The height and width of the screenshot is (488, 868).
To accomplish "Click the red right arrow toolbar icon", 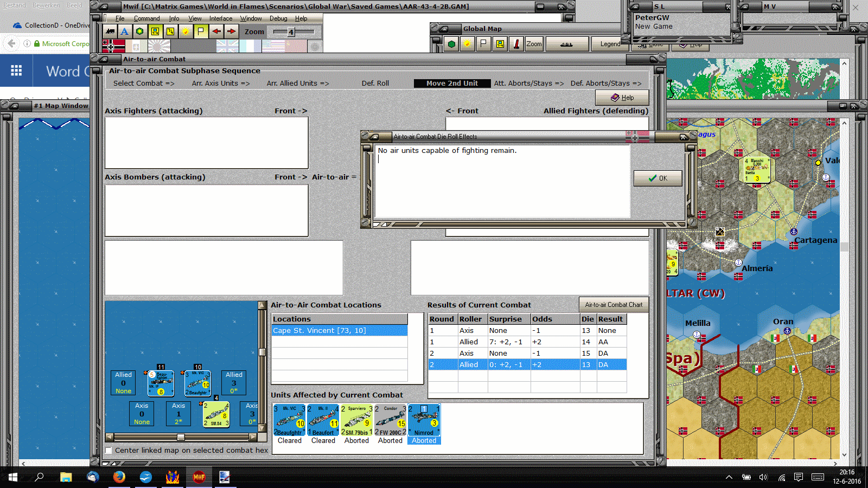I will [232, 31].
